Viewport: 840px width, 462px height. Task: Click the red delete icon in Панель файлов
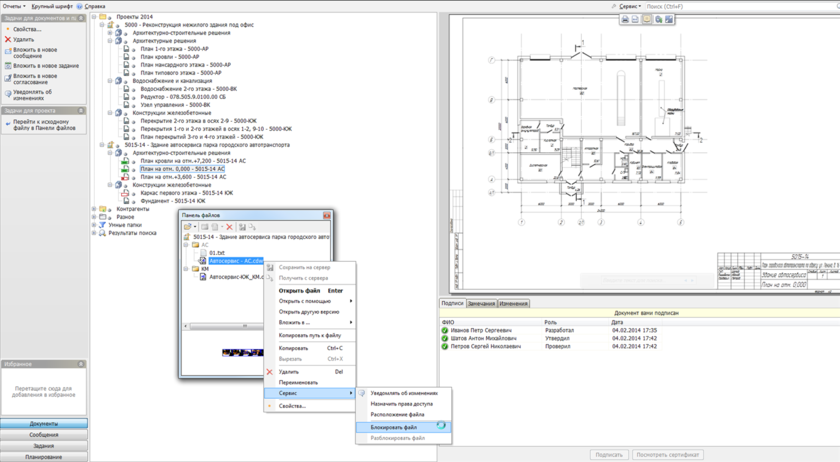[x=229, y=227]
